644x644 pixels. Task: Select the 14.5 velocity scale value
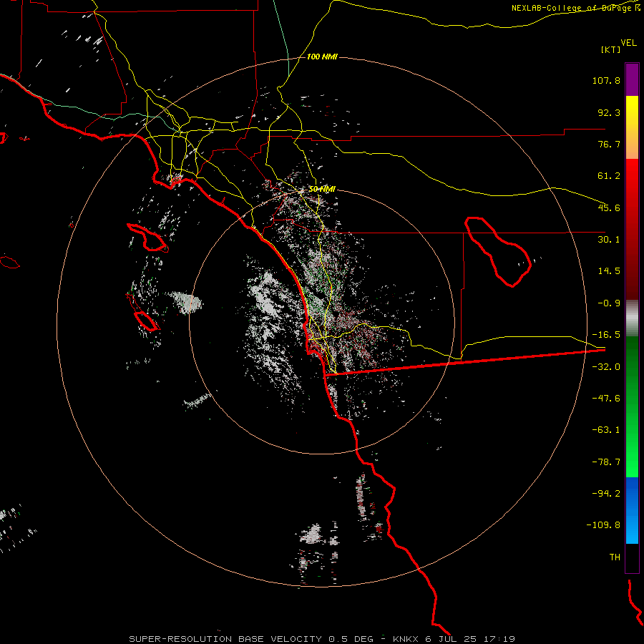[609, 271]
